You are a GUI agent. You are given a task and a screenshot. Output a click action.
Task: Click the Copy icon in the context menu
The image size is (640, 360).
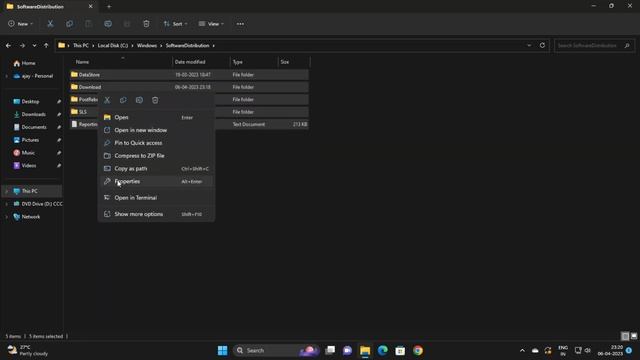(123, 100)
